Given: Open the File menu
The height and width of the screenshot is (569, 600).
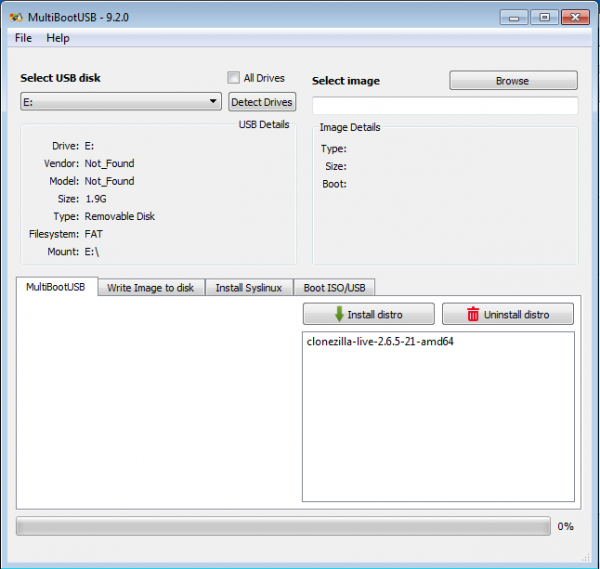Looking at the screenshot, I should click(23, 38).
